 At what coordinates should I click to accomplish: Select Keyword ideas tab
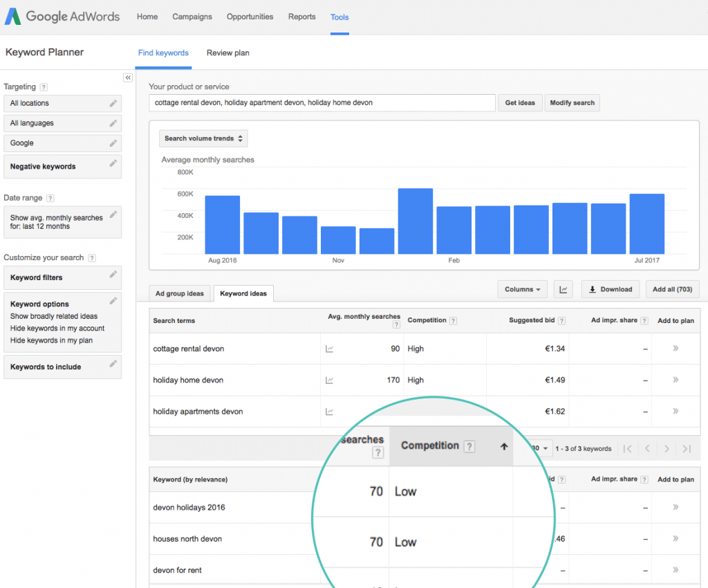tap(243, 293)
